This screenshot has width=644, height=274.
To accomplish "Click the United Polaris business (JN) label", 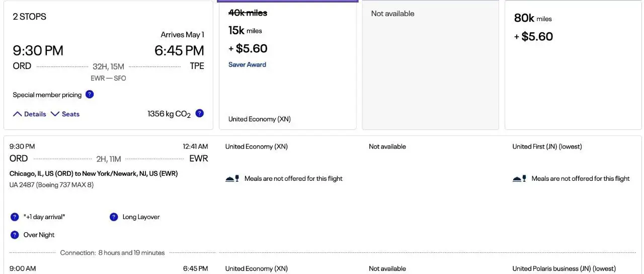I will pos(563,268).
